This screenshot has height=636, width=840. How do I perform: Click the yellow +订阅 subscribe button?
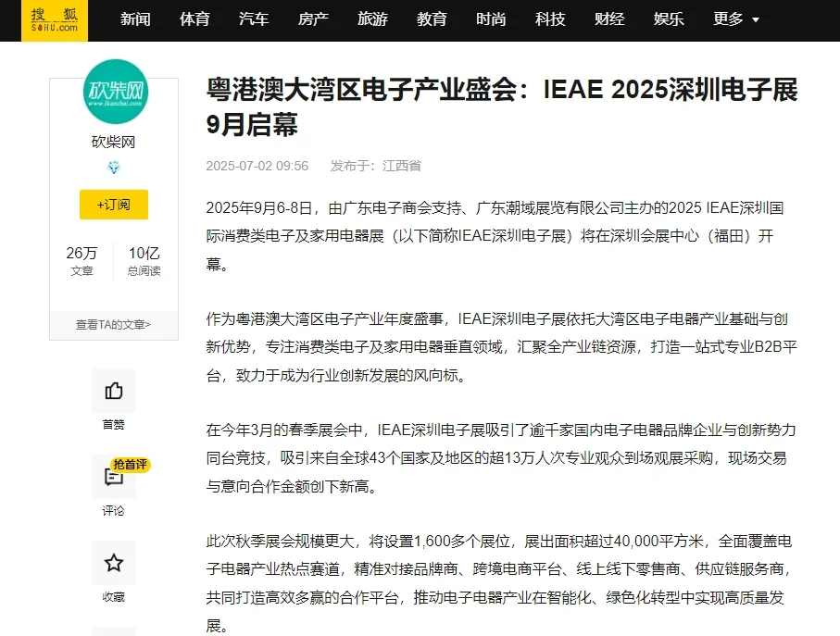pos(113,205)
